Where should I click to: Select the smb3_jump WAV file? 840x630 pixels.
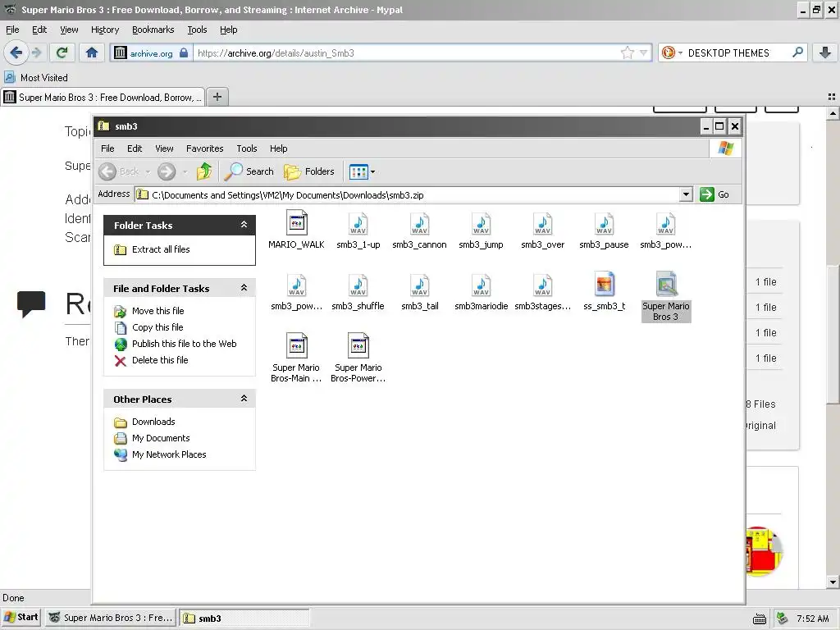481,231
